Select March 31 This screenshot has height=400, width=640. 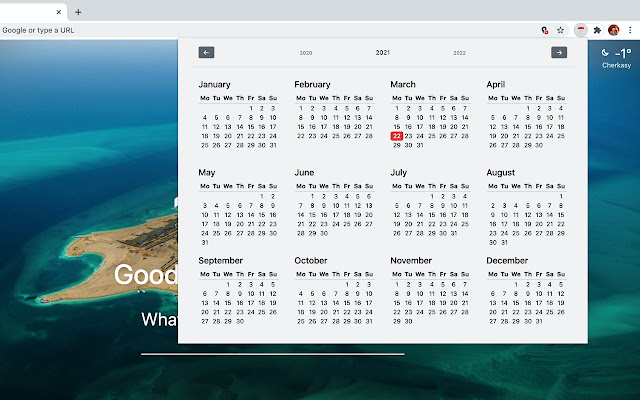click(420, 145)
